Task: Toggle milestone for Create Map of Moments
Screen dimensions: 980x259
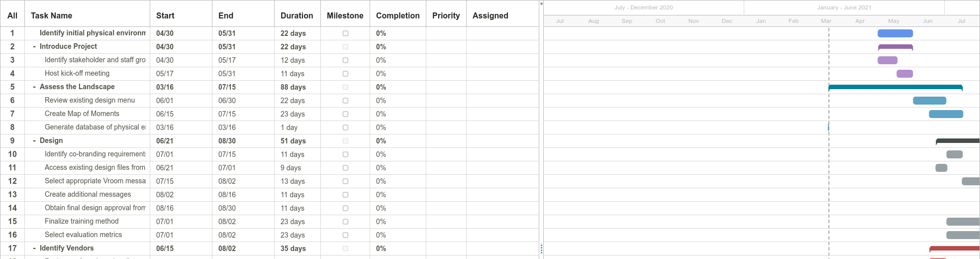Action: [345, 114]
